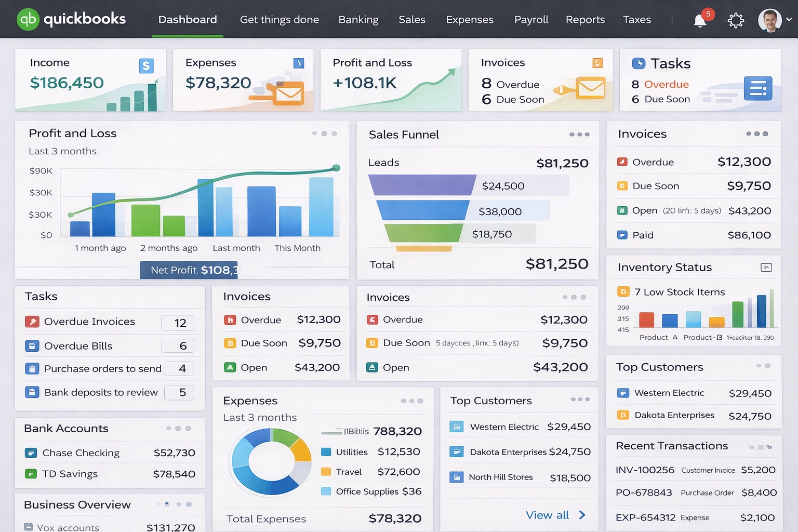Open the Top Customers panel menu
798x532 pixels.
579,401
